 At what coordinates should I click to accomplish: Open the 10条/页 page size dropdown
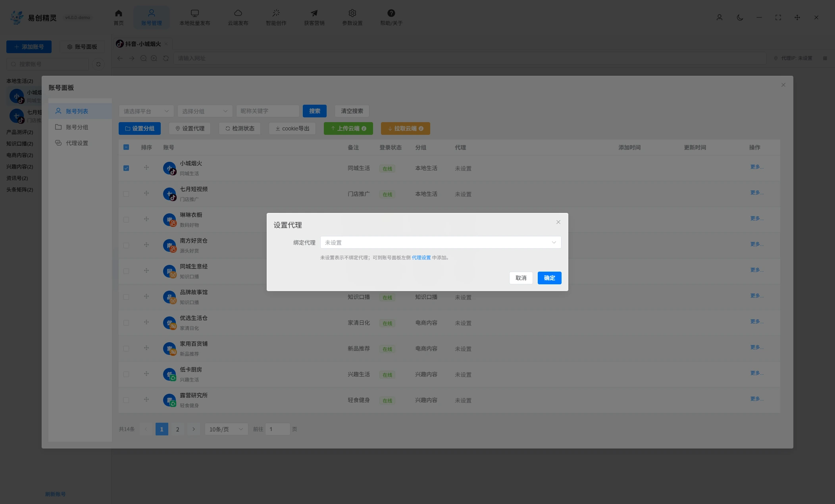226,429
